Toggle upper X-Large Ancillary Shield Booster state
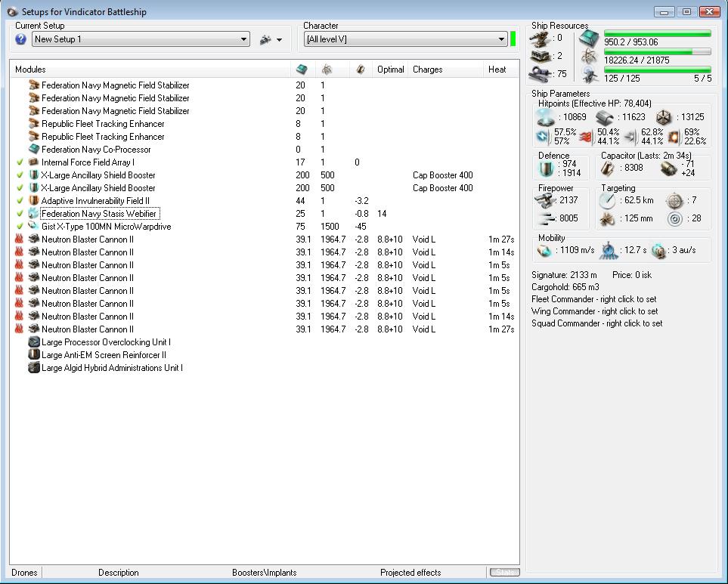This screenshot has width=728, height=584. 20,175
